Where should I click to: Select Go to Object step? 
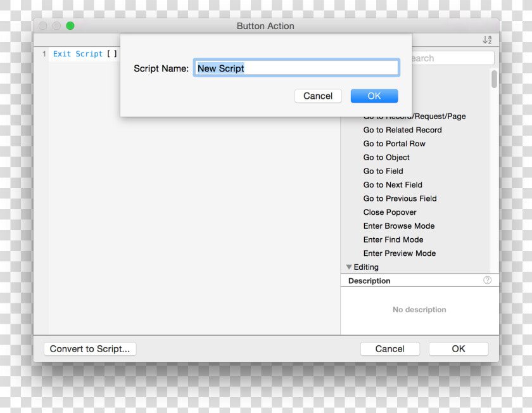[x=386, y=158]
